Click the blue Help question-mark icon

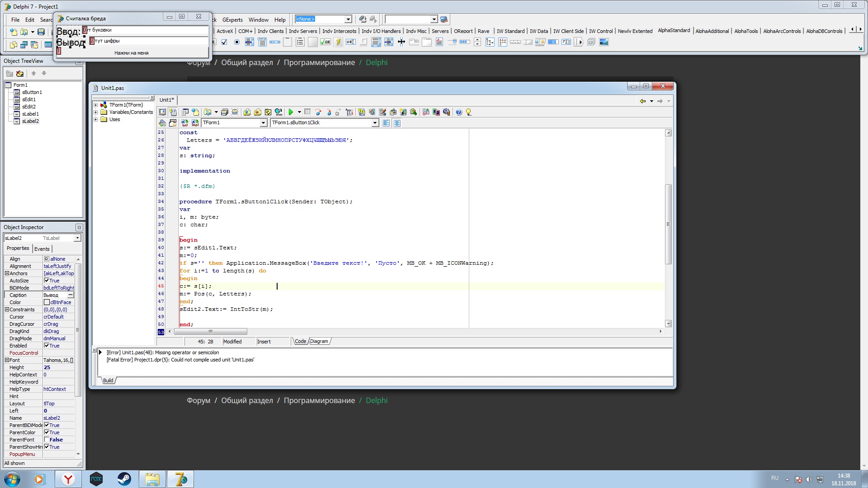[x=459, y=112]
